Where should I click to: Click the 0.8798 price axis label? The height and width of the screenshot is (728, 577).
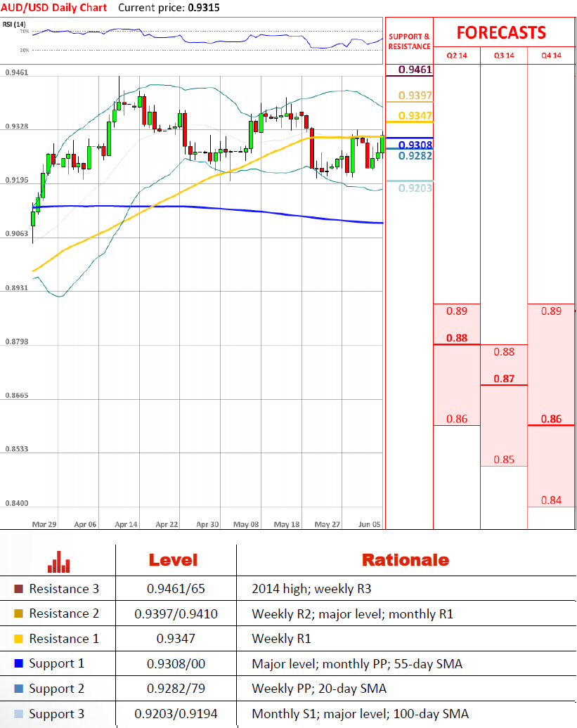17,342
